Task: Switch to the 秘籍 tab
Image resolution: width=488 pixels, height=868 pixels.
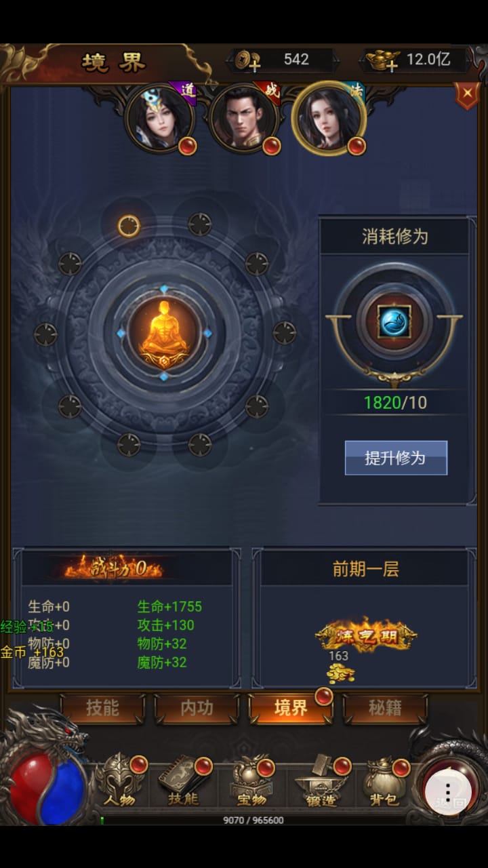Action: (x=385, y=708)
